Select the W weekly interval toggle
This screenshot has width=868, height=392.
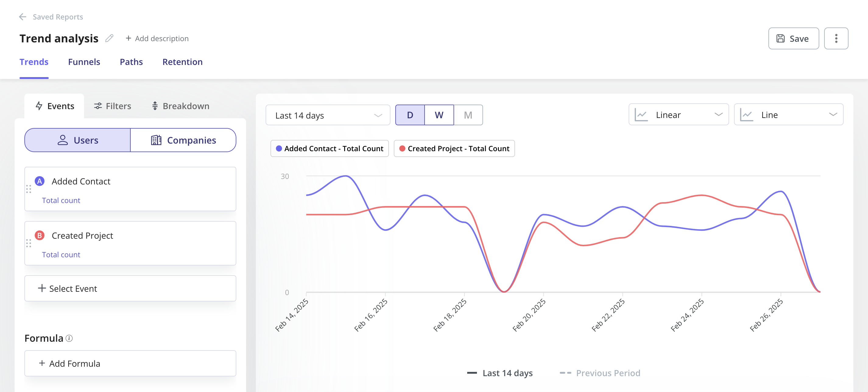click(x=439, y=115)
